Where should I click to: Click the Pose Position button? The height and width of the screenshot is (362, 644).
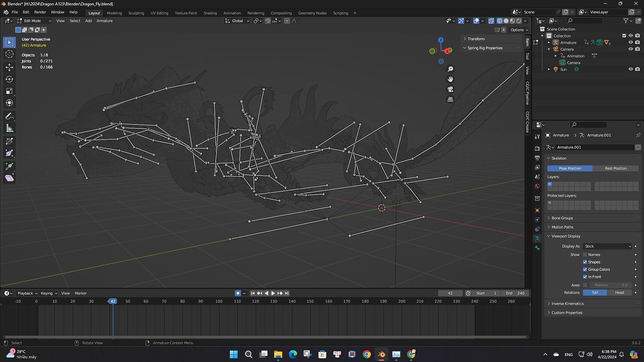click(x=570, y=168)
